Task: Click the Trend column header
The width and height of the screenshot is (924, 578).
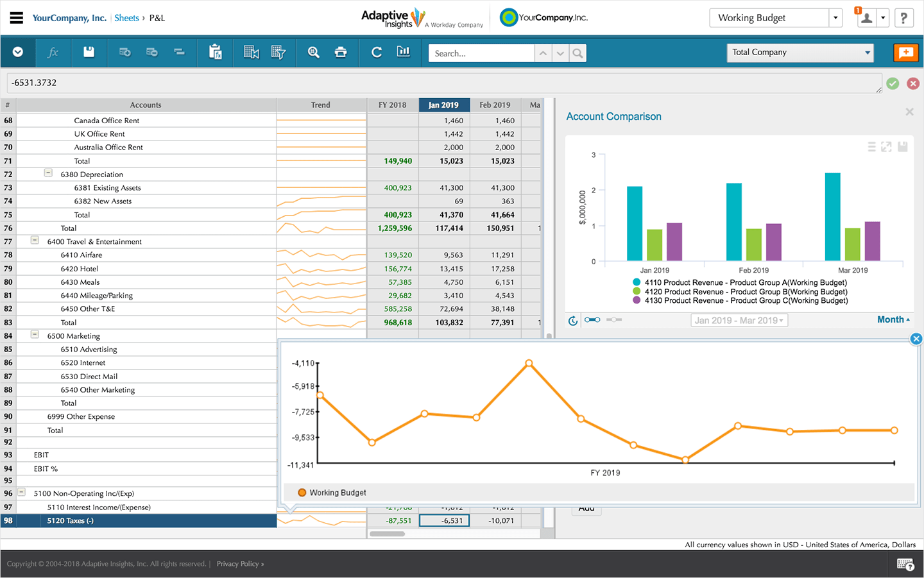Action: pos(321,105)
